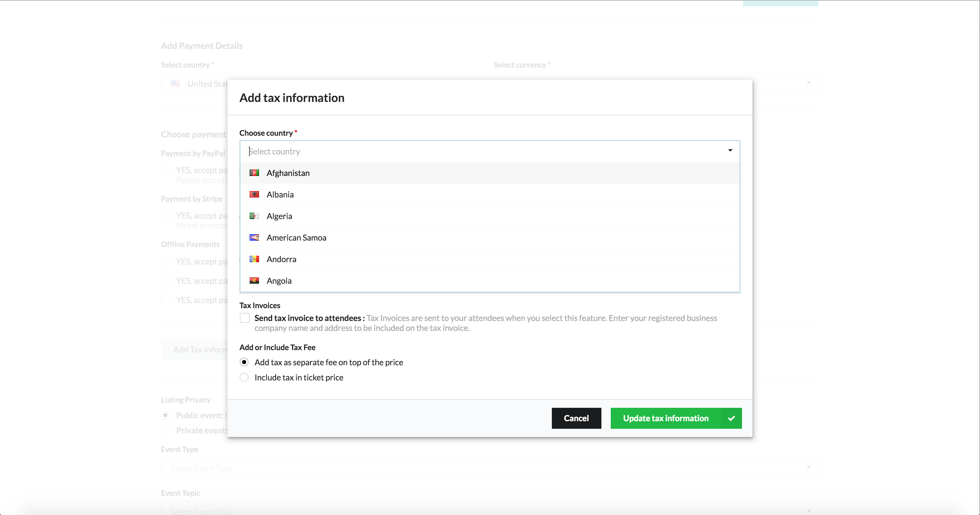This screenshot has width=980, height=515.
Task: Click the American Samoa flag icon
Action: [254, 237]
